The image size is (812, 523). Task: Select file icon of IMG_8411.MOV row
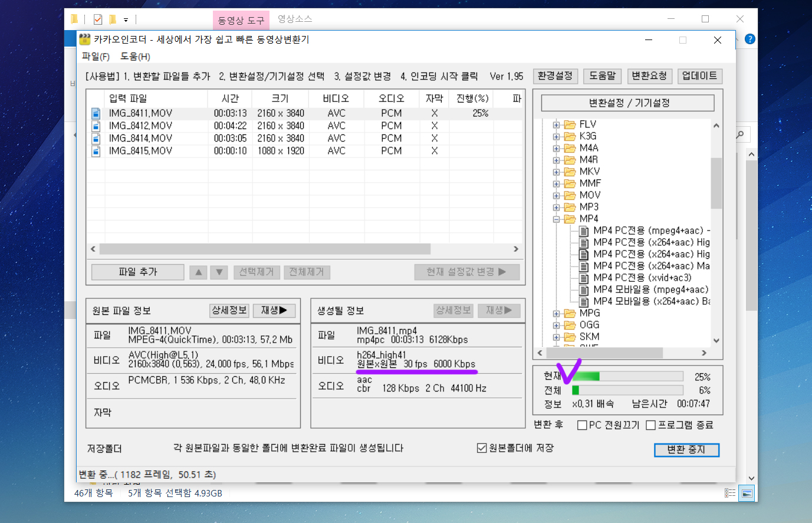(96, 113)
